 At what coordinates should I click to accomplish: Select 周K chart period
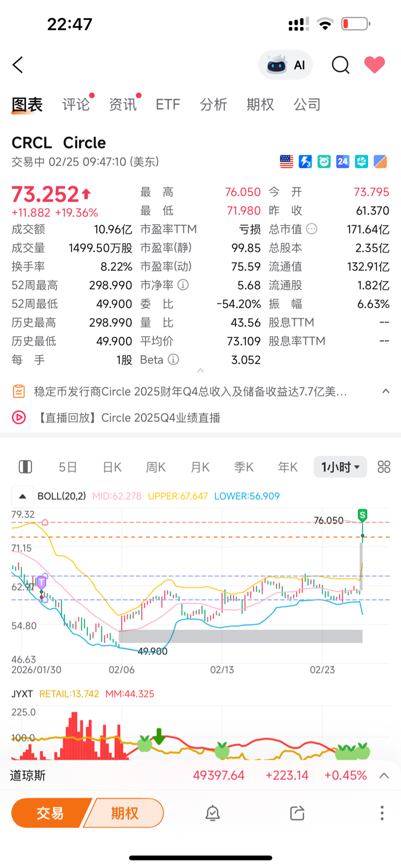(x=156, y=467)
